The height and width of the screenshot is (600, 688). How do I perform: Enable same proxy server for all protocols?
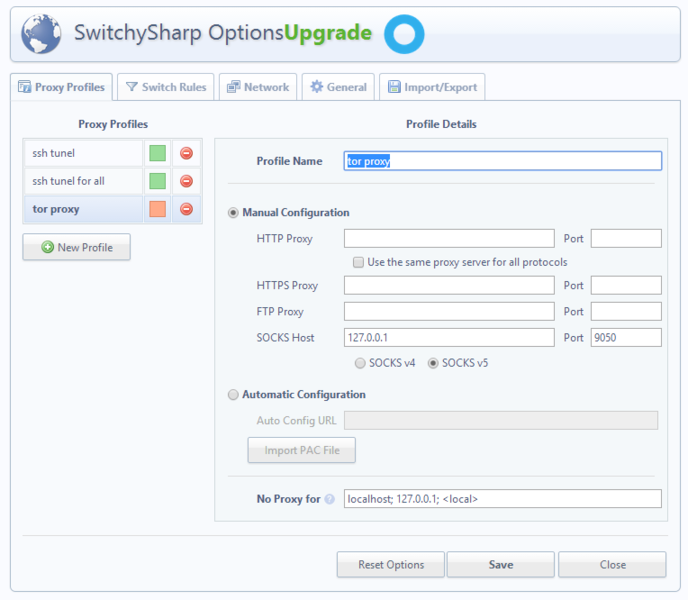[358, 262]
